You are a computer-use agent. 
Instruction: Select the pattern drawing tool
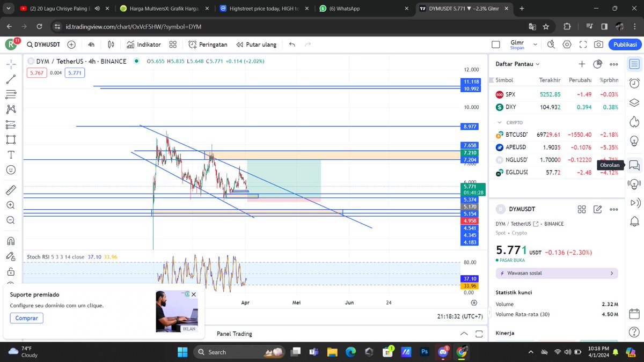click(11, 109)
